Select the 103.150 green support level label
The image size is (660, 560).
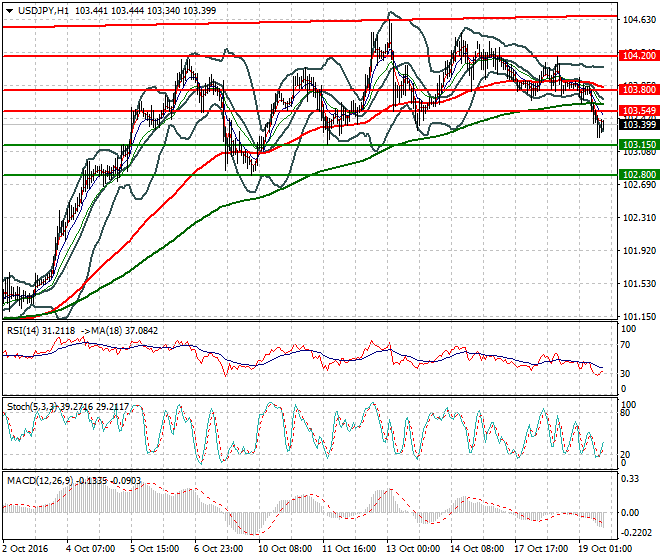tap(639, 144)
